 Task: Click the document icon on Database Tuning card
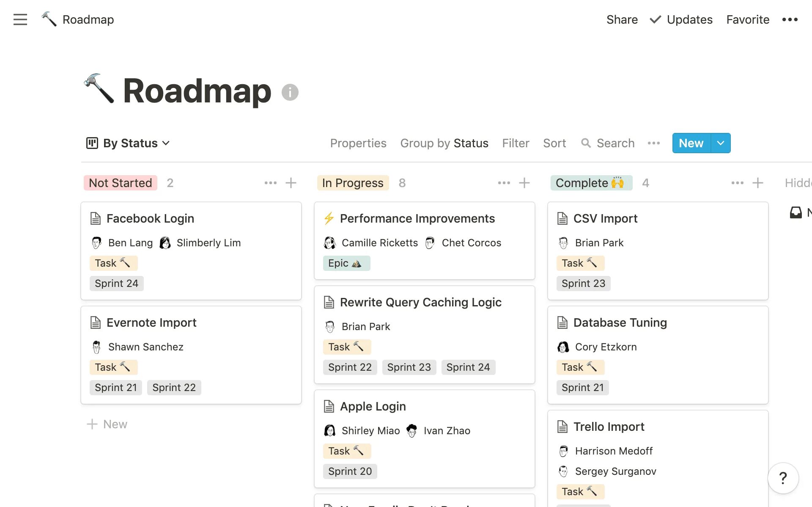562,322
